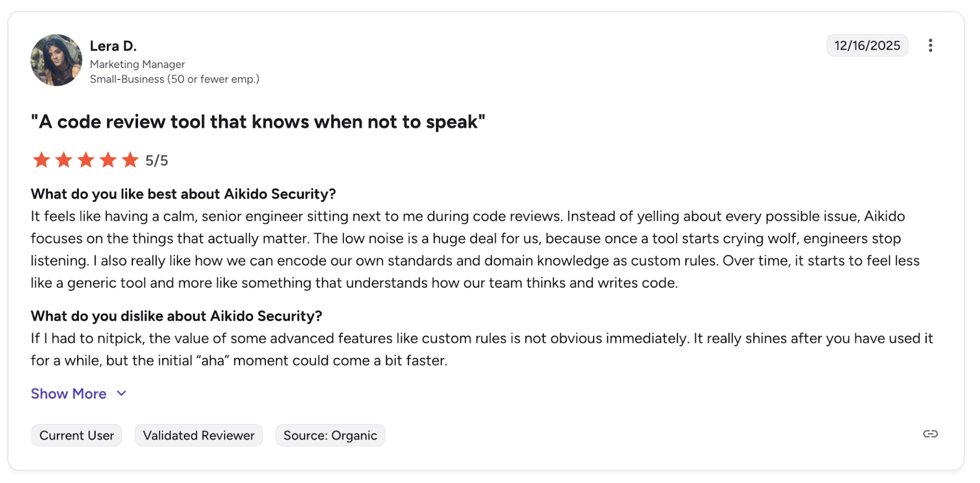Click the 12/16/2025 date badge

867,45
